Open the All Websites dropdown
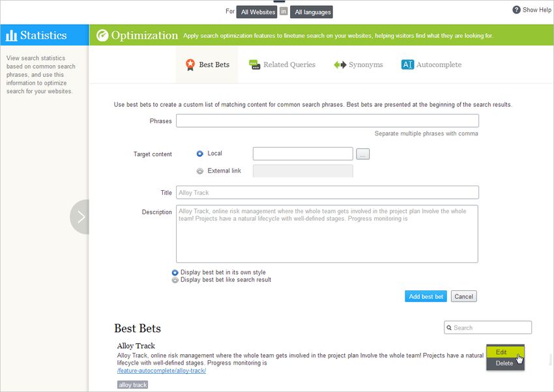Image resolution: width=554 pixels, height=392 pixels. (257, 12)
